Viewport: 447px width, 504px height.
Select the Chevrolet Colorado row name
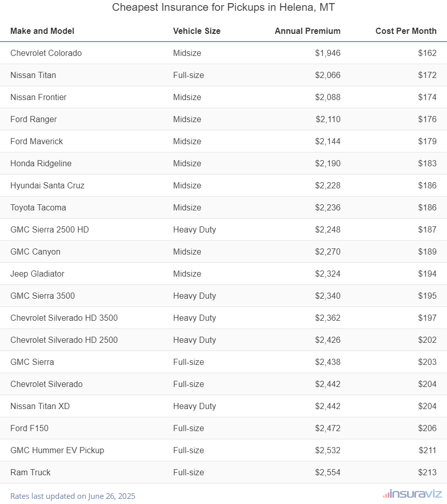pyautogui.click(x=46, y=53)
